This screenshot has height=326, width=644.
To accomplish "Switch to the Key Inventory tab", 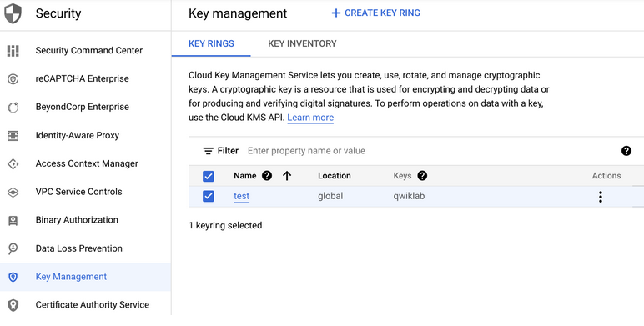I will 302,43.
